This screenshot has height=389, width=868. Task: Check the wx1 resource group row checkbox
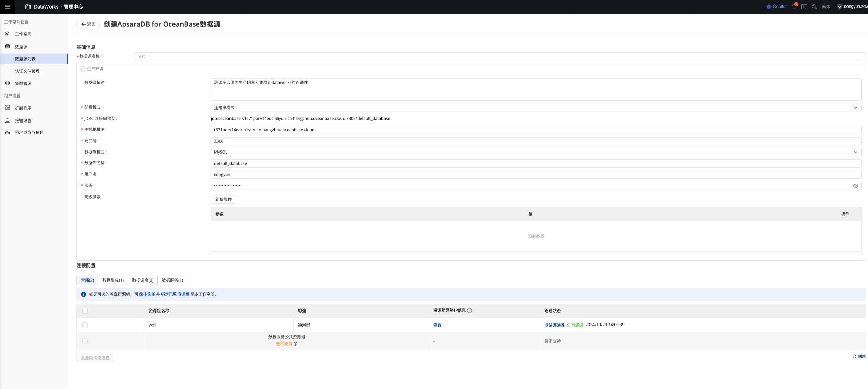coord(85,325)
